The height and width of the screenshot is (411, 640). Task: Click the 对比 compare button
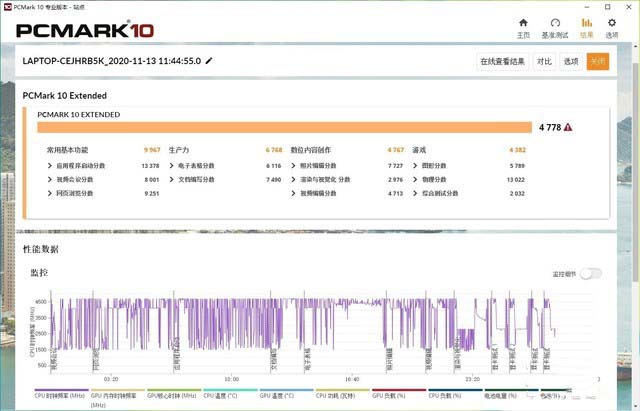click(544, 62)
